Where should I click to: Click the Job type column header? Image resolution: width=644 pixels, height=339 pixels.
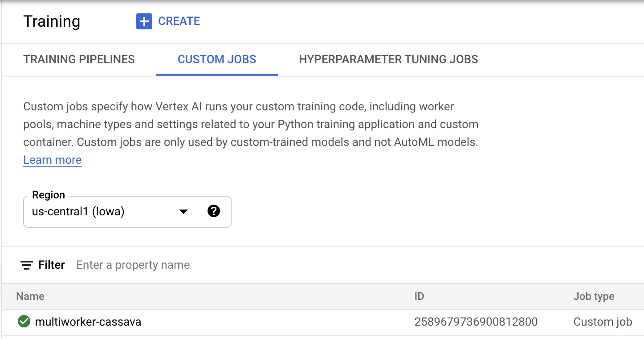click(593, 296)
